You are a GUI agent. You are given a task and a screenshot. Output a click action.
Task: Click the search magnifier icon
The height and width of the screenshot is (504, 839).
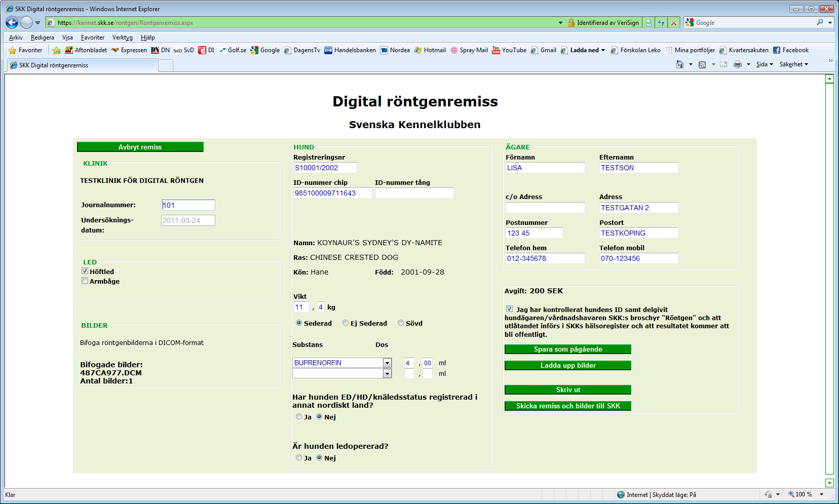pyautogui.click(x=820, y=22)
